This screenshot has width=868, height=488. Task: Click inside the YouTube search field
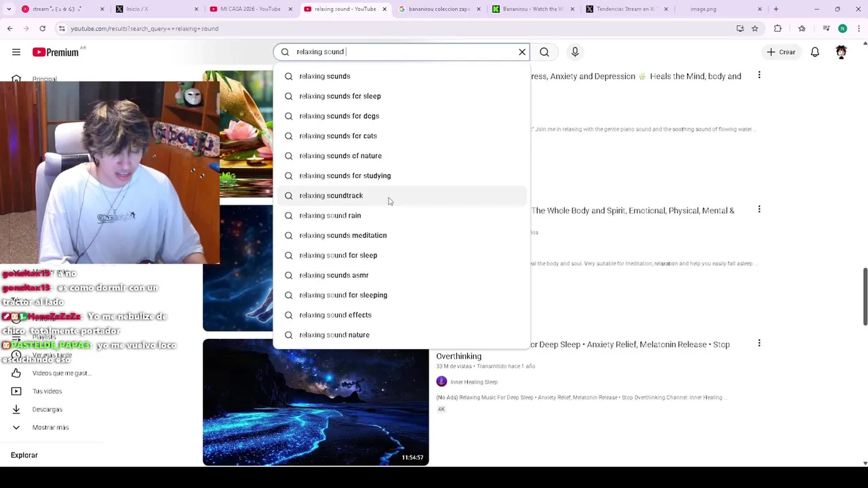401,52
